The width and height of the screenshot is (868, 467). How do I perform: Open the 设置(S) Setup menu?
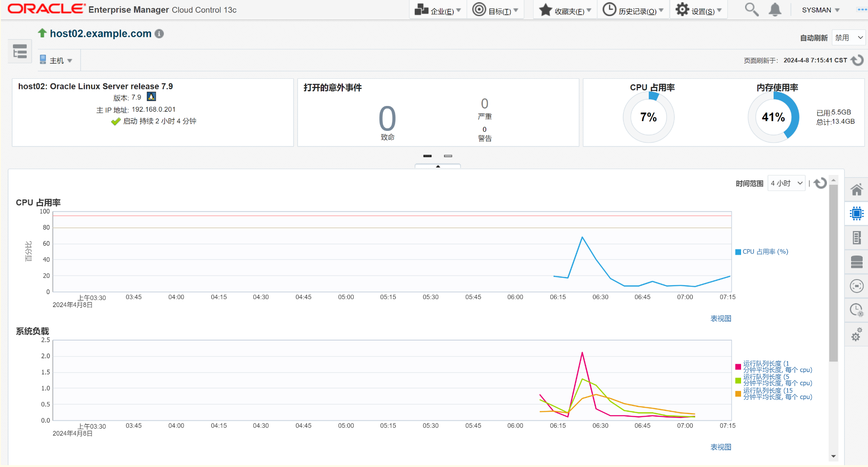[698, 10]
